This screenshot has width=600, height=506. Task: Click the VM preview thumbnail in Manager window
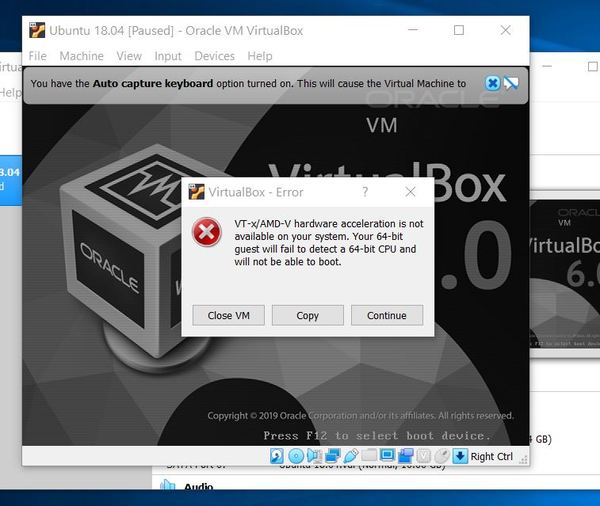point(566,274)
